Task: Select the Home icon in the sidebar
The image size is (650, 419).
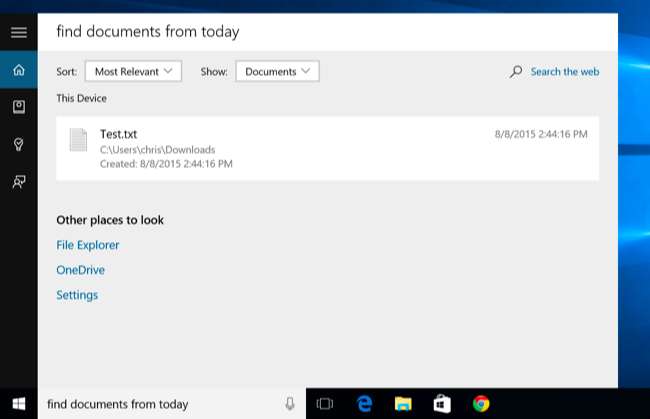Action: [18, 70]
